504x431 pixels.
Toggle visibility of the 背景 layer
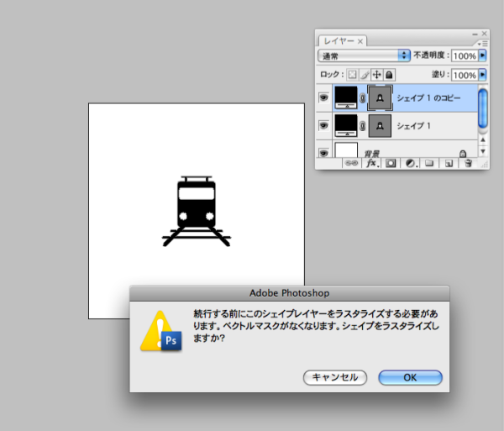[x=324, y=153]
